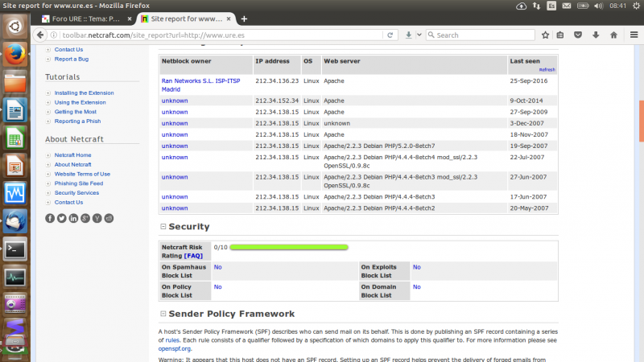Collapse the Security section
This screenshot has height=362, width=644.
click(x=163, y=227)
